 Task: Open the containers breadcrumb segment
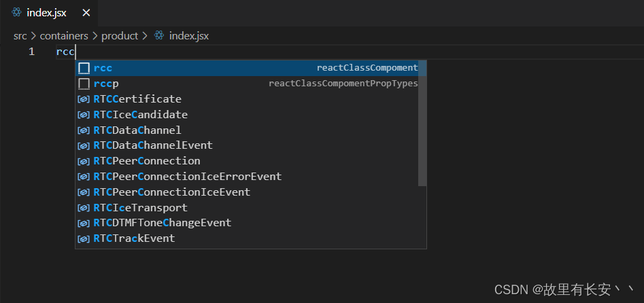tap(64, 36)
